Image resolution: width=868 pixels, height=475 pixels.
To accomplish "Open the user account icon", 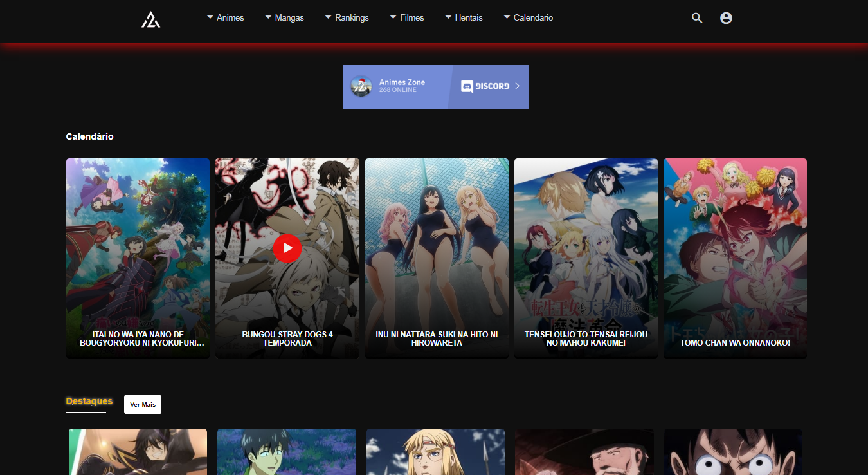I will tap(726, 18).
